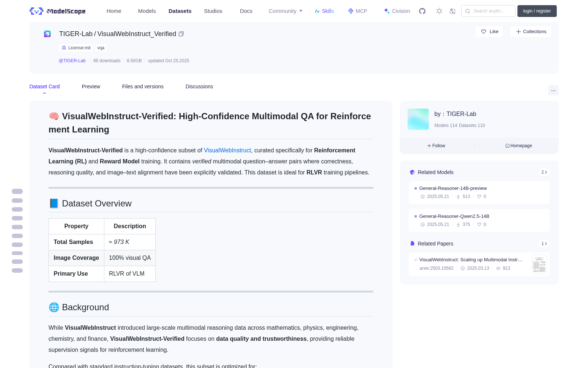Add dataset to Collections
This screenshot has width=588, height=368.
pyautogui.click(x=531, y=32)
